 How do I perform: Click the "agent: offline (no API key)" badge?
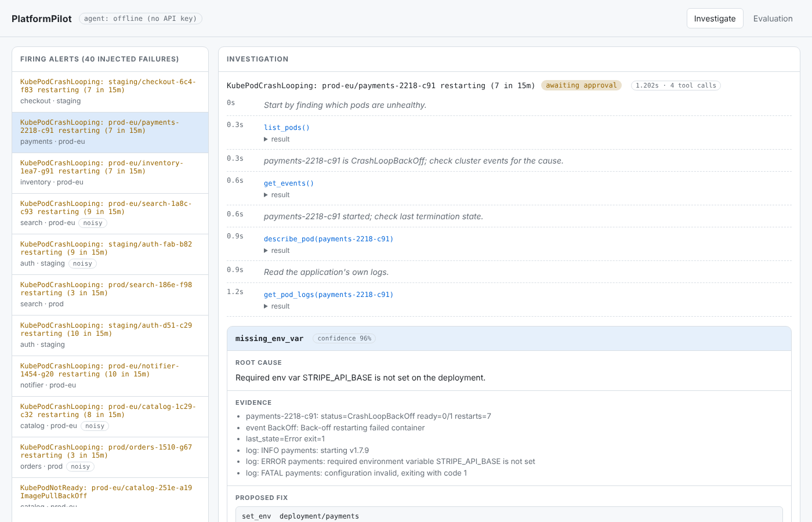[140, 19]
